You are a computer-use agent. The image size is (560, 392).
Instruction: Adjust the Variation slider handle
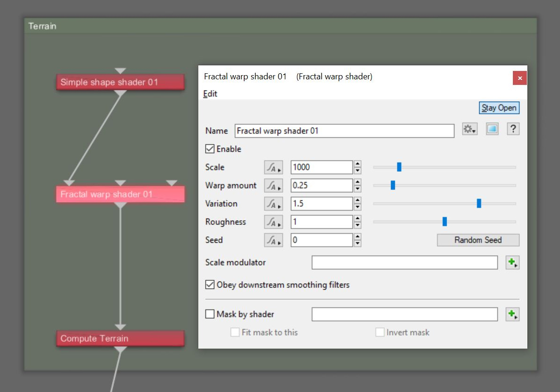[479, 203]
